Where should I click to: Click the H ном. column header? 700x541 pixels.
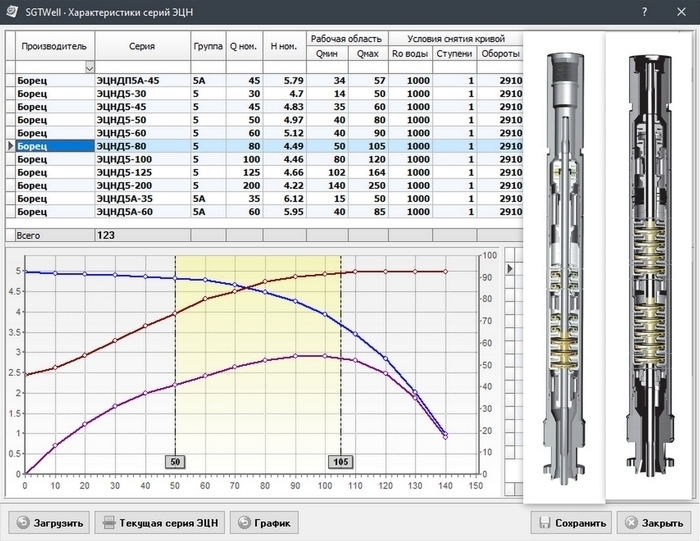point(285,46)
